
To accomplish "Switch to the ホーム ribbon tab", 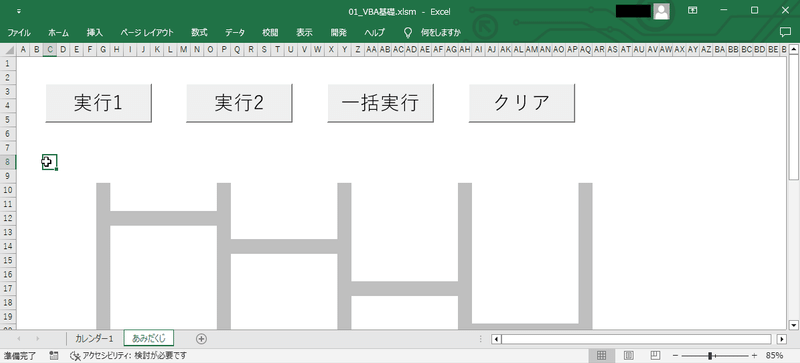I will 58,33.
